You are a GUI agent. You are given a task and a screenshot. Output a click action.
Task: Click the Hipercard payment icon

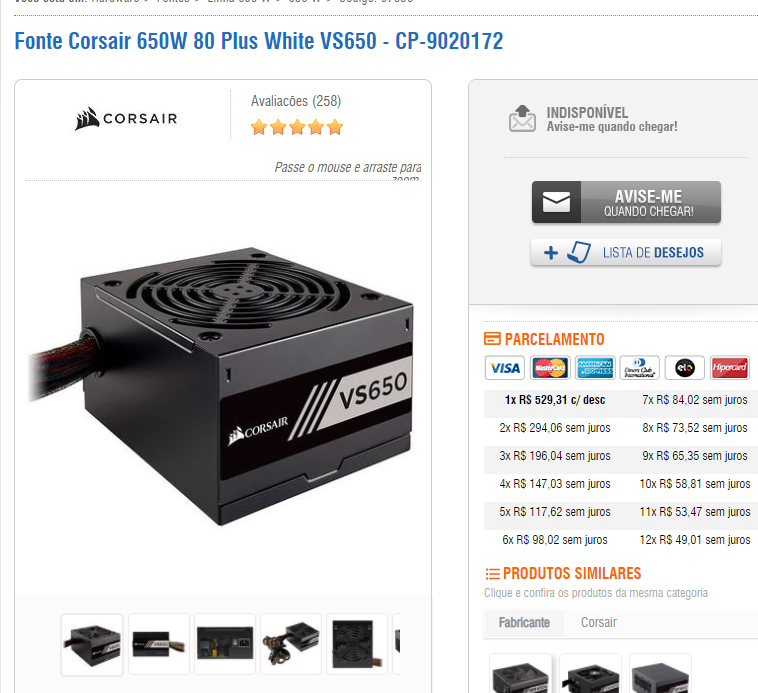pos(730,368)
